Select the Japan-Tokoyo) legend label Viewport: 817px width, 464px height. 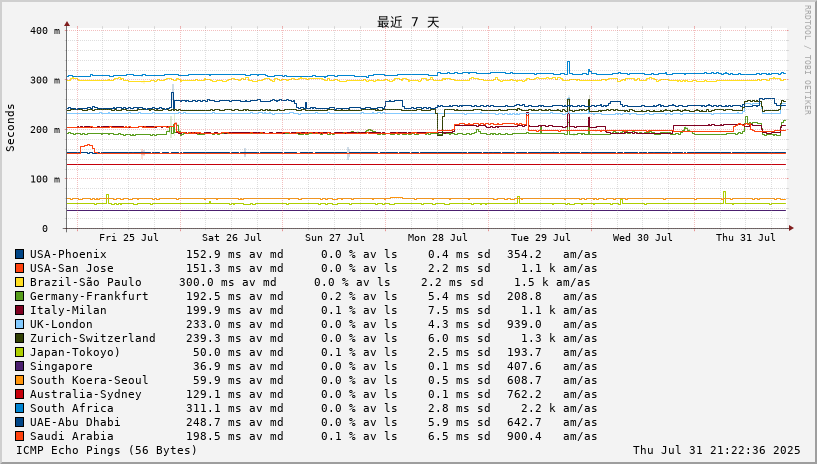pos(75,353)
